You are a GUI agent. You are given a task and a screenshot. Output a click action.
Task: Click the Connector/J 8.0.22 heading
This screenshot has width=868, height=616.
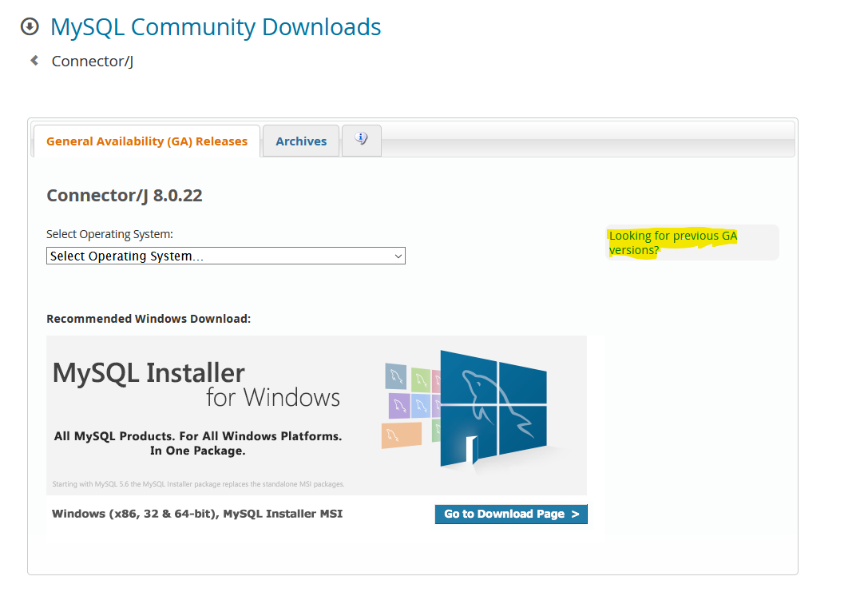(125, 196)
